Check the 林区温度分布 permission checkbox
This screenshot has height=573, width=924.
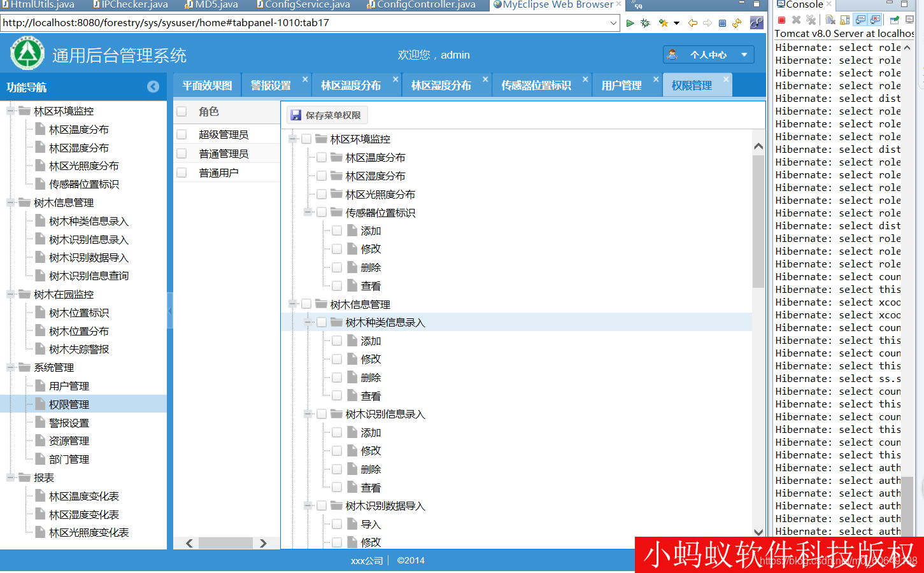pyautogui.click(x=322, y=157)
